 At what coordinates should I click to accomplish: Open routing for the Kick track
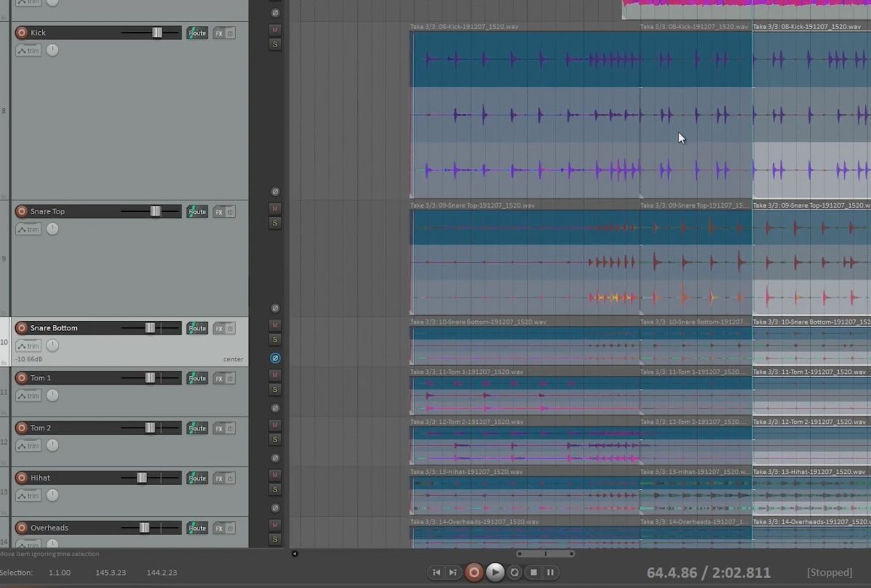click(197, 33)
